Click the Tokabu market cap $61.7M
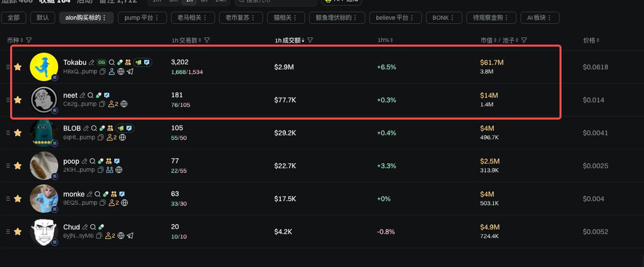Viewport: 644px width, 267px height. (492, 63)
